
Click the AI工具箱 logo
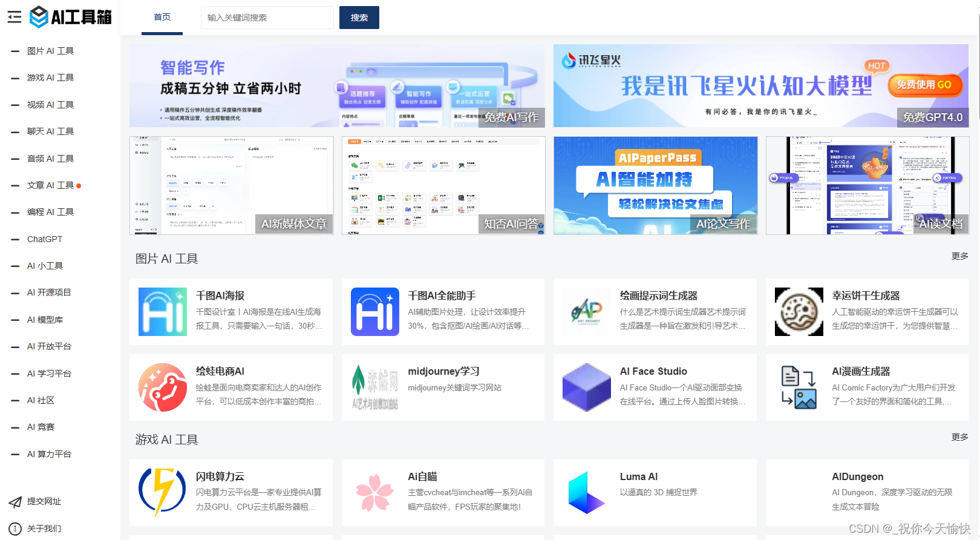71,17
